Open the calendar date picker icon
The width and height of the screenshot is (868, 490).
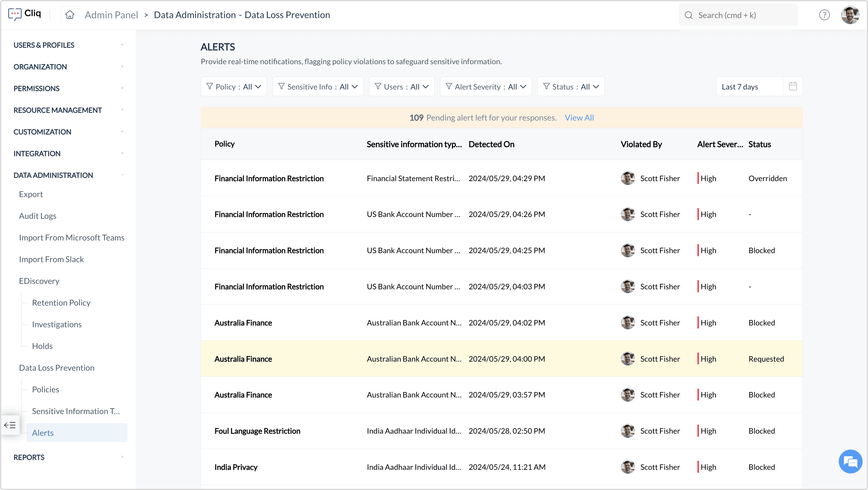pos(793,86)
